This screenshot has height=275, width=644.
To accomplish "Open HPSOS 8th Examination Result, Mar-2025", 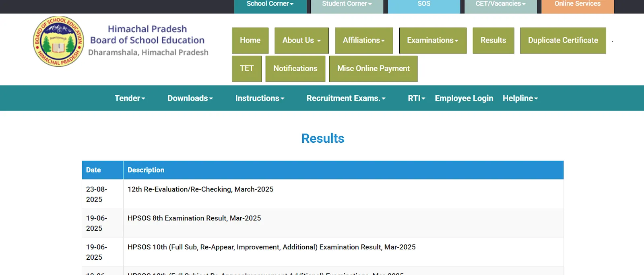I will point(194,218).
